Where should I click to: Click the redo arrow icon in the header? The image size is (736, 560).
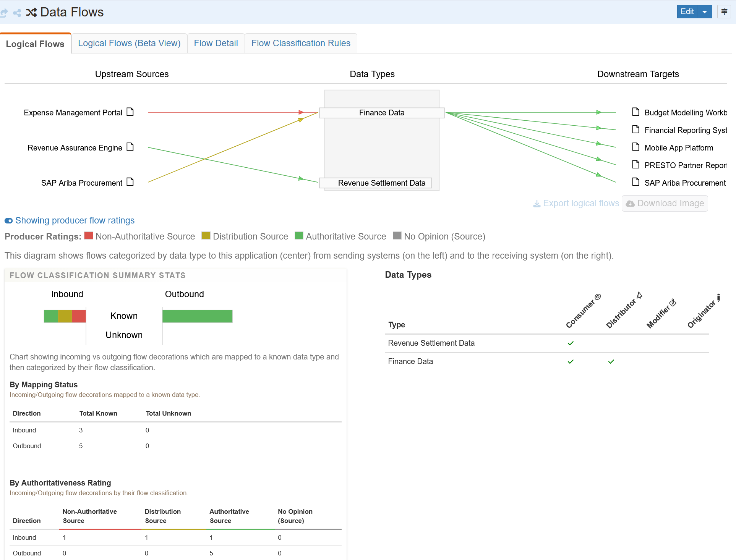pos(4,13)
